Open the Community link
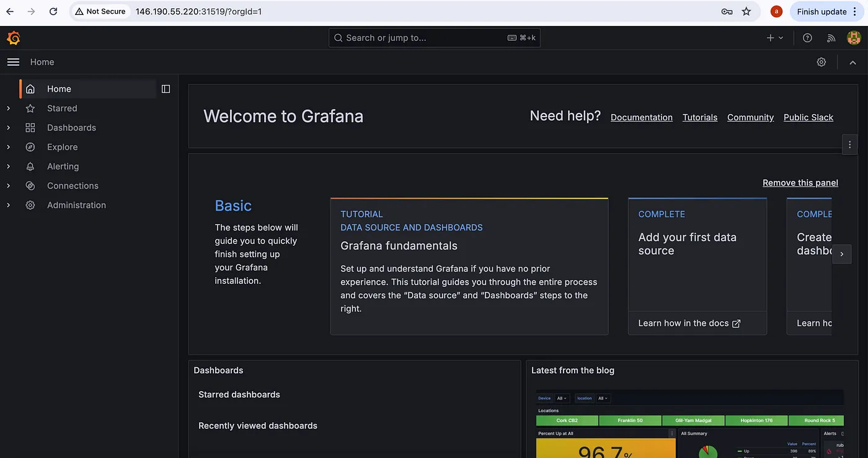The height and width of the screenshot is (458, 868). coord(750,117)
